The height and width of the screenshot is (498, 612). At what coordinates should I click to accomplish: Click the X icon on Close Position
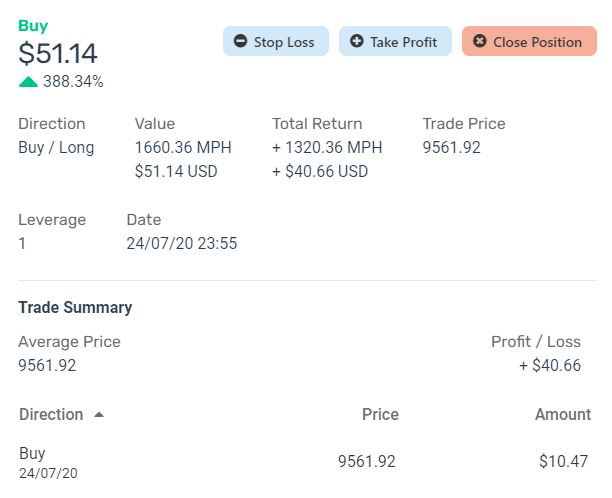[x=480, y=41]
